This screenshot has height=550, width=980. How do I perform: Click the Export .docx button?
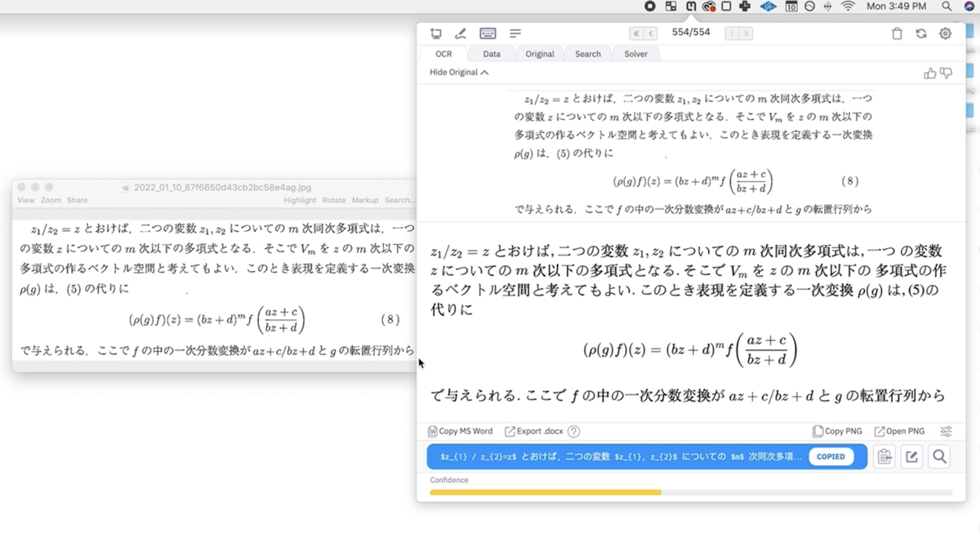point(535,432)
